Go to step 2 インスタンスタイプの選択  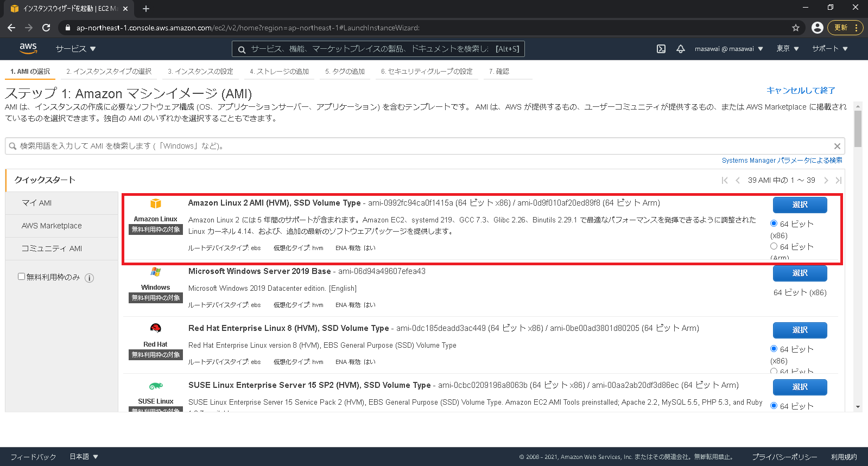point(109,72)
